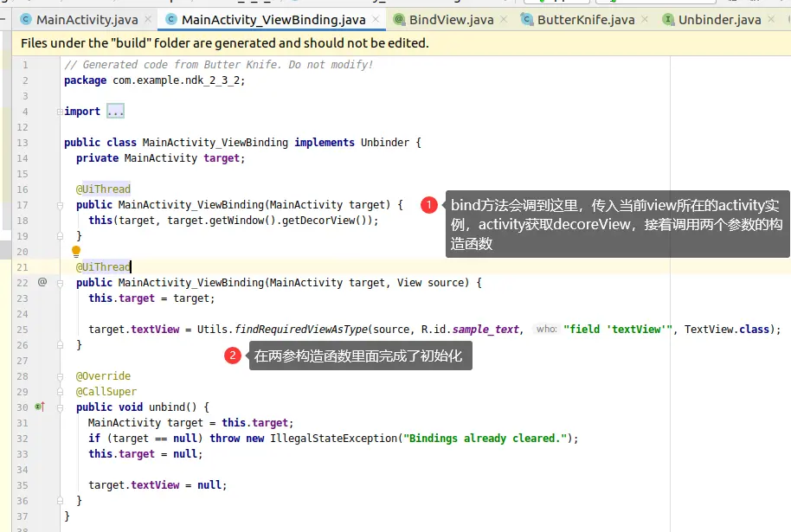Image resolution: width=791 pixels, height=532 pixels.
Task: Click the @Override annotation text
Action: pos(103,376)
